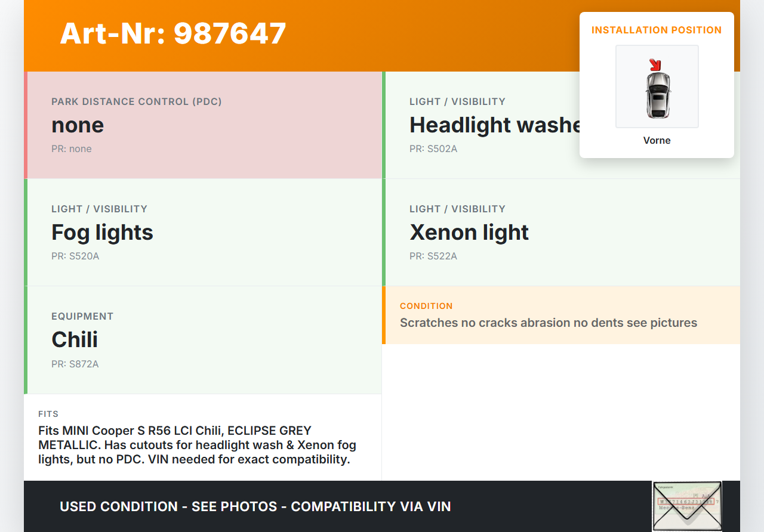The height and width of the screenshot is (532, 764).
Task: Open the VIN envelope thumbnail
Action: pos(686,506)
